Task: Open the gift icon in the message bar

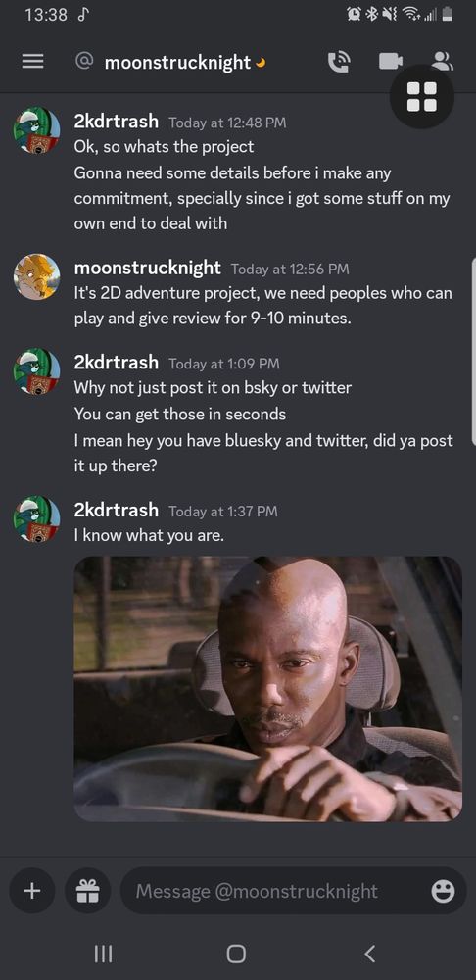Action: [x=87, y=891]
